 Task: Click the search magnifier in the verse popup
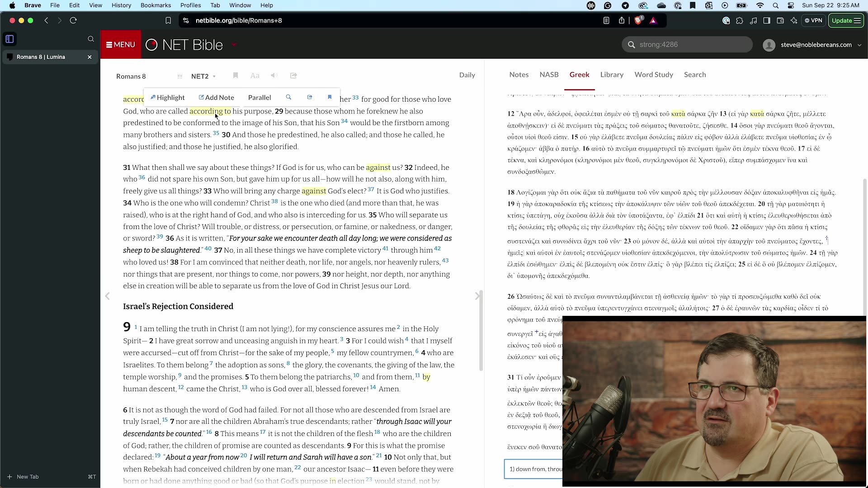point(288,97)
